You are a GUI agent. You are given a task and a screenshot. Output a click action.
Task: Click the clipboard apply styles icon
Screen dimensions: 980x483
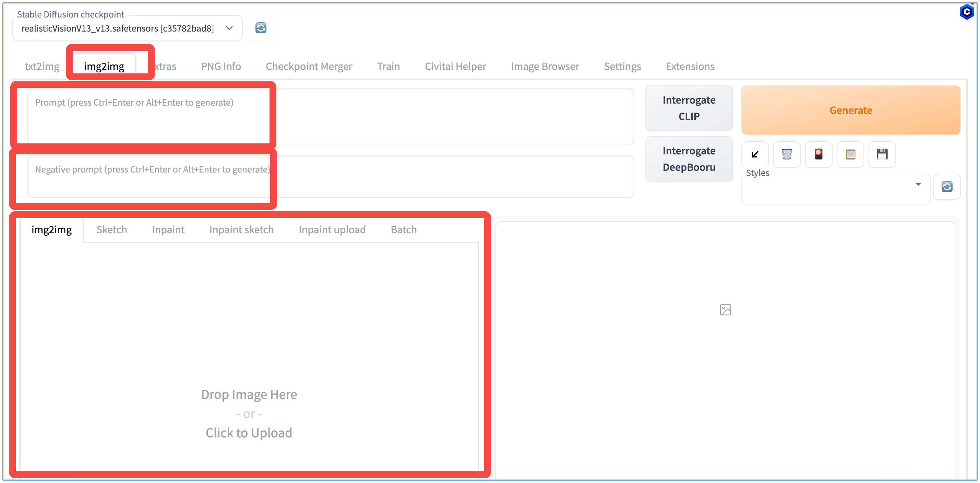pyautogui.click(x=850, y=154)
